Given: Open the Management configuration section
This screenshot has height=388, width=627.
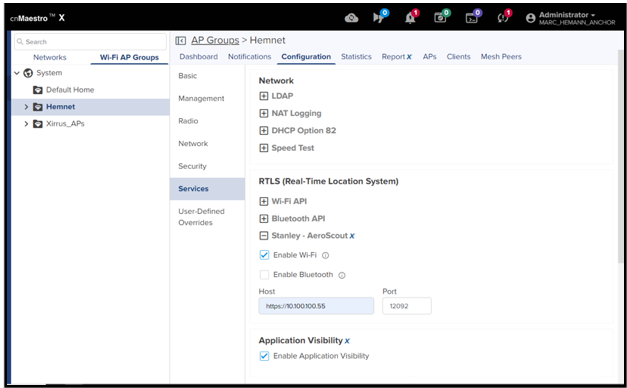Looking at the screenshot, I should 201,98.
